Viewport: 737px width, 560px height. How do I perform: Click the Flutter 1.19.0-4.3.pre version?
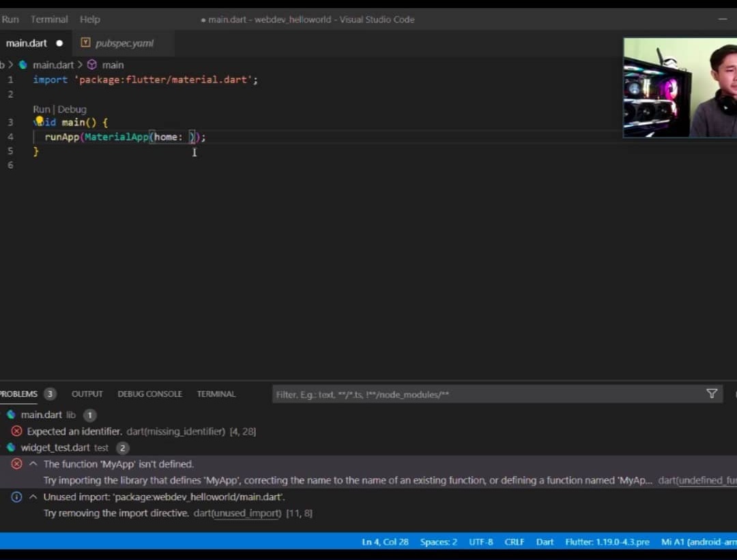(607, 542)
